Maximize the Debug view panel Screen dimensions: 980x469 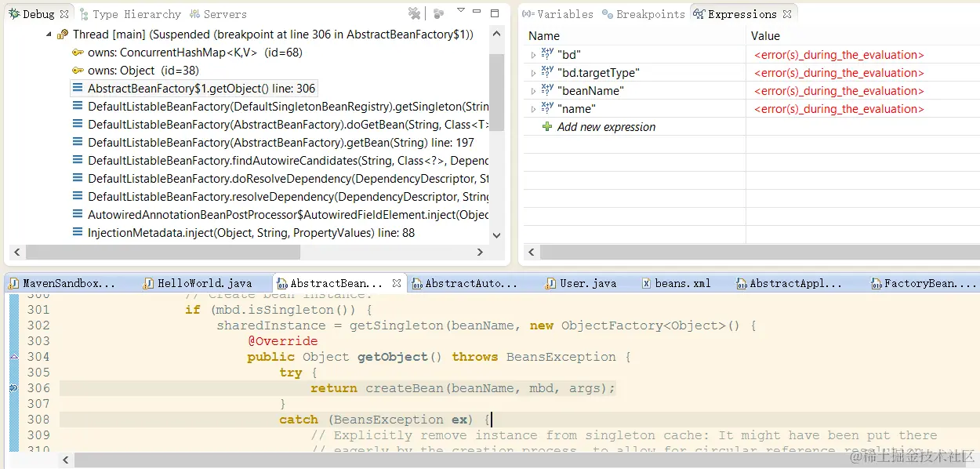click(x=495, y=13)
